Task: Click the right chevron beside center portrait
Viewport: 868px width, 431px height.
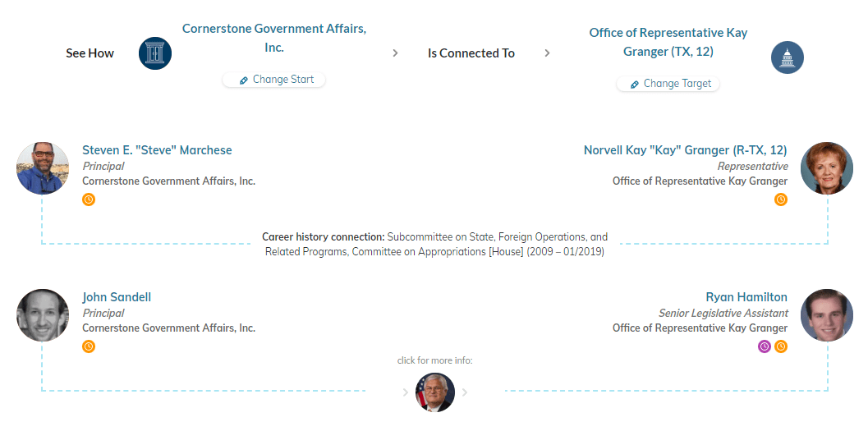Action: [465, 392]
